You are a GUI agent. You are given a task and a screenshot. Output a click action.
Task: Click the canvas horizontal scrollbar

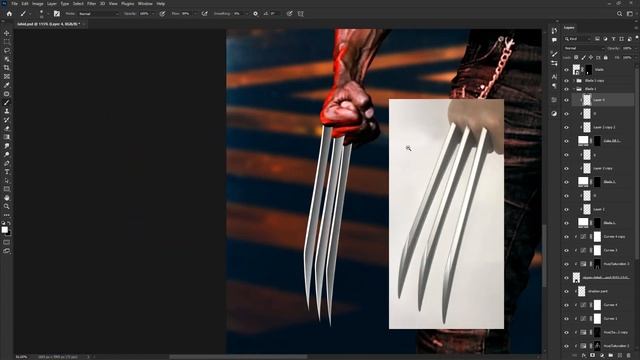point(238,357)
